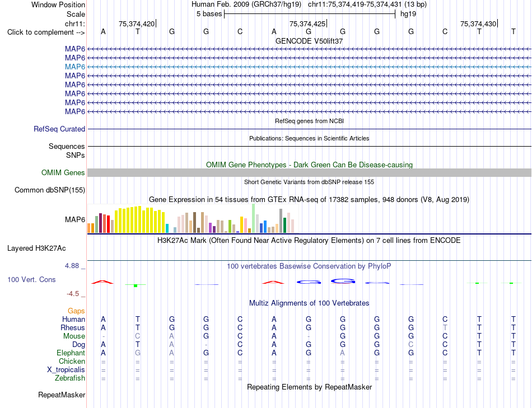The width and height of the screenshot is (532, 408).
Task: Click the Window Position label
Action: coord(58,4)
